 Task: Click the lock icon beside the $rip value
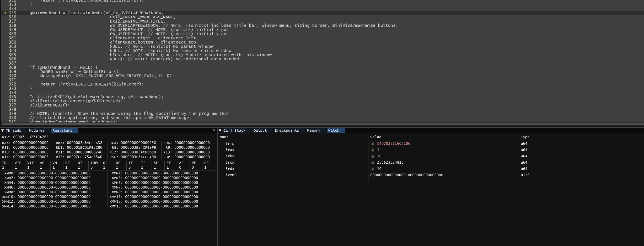[373, 143]
